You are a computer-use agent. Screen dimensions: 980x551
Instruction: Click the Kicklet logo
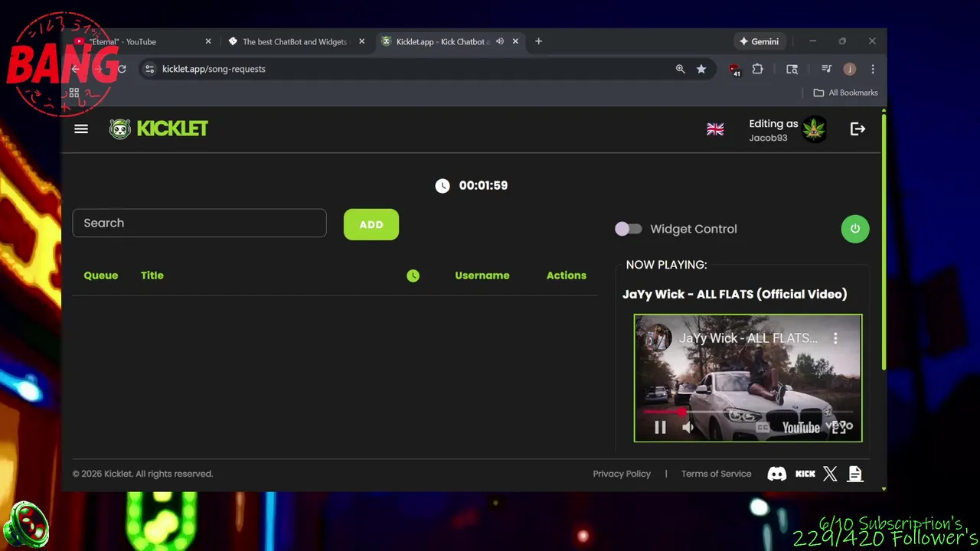pos(158,129)
